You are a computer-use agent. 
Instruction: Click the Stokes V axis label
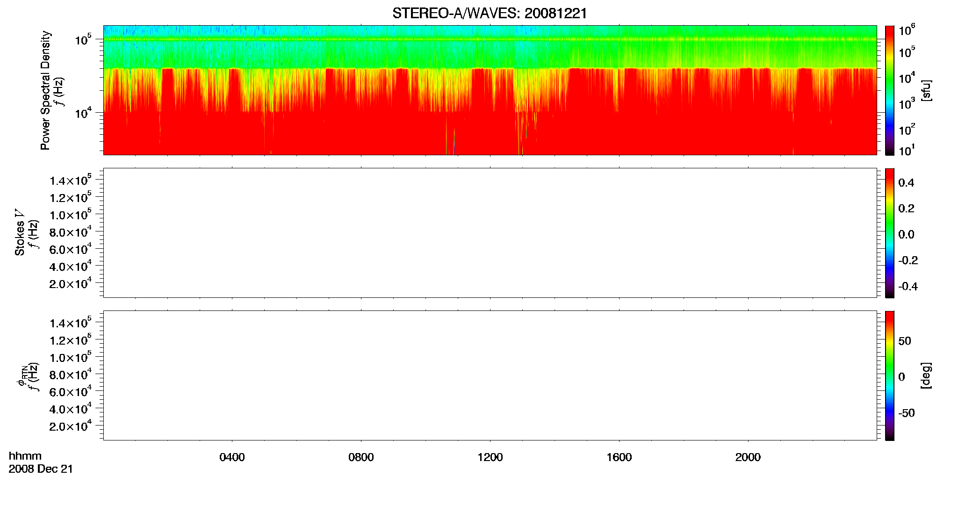point(20,232)
